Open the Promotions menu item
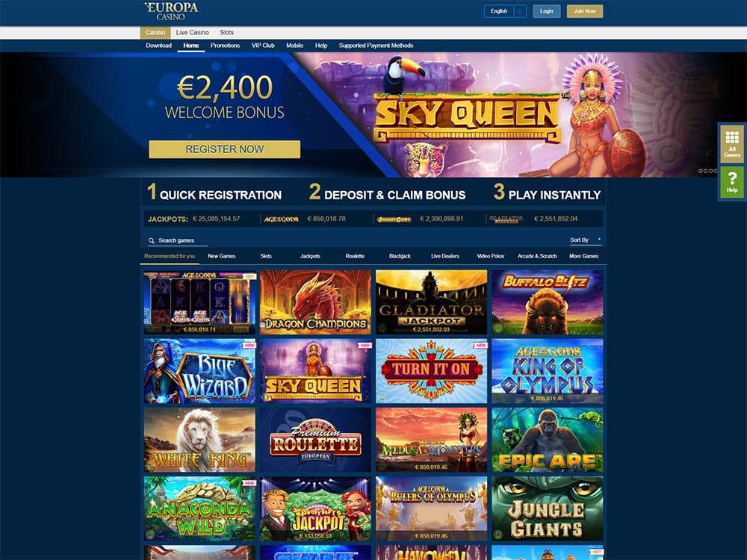747x560 pixels. click(225, 46)
